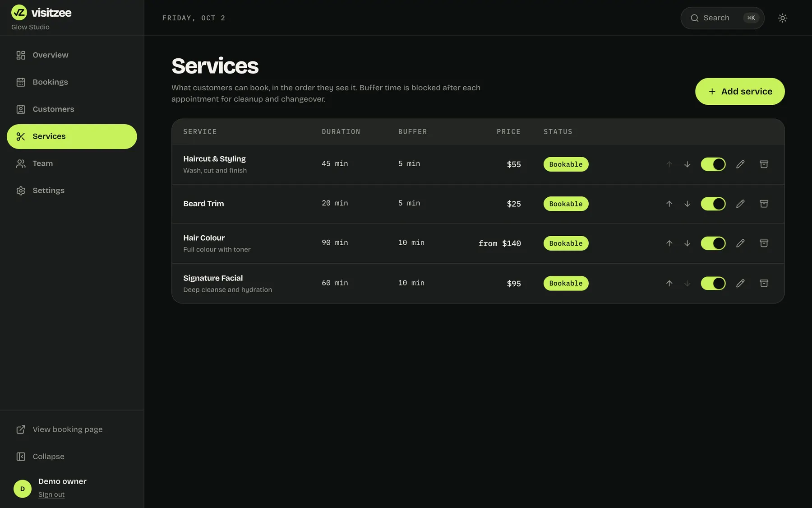Click the Signature Facial '$95' price
The image size is (812, 508).
(514, 284)
